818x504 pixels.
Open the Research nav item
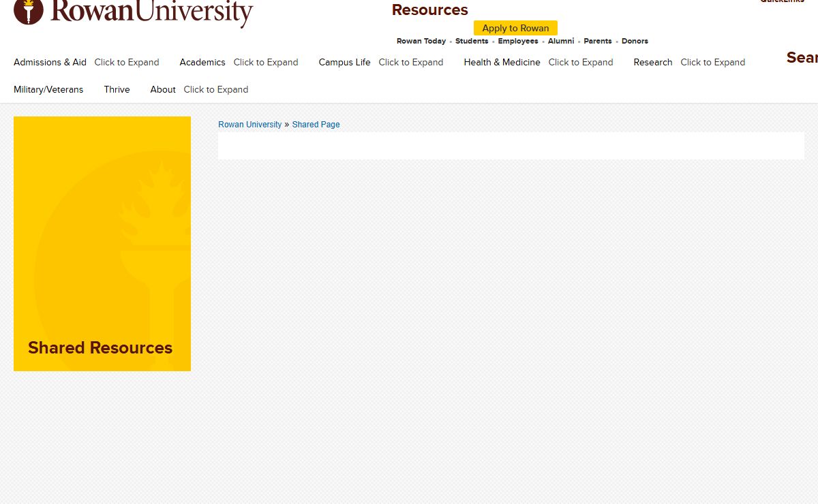(653, 62)
